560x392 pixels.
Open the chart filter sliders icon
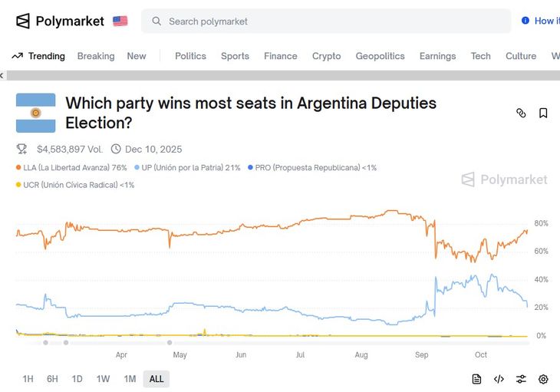tap(521, 379)
